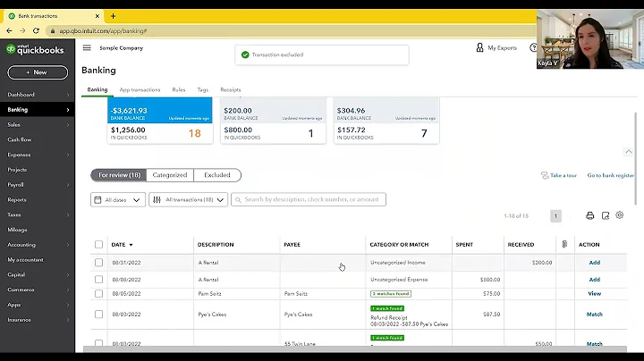Open Reports in the sidebar
This screenshot has width=644, height=361.
(x=17, y=200)
